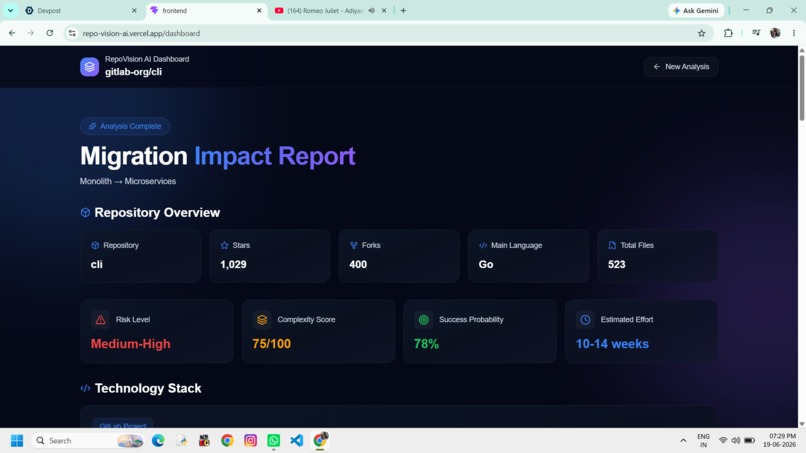Open the Chrome profile avatar
Image resolution: width=806 pixels, height=453 pixels.
(775, 33)
